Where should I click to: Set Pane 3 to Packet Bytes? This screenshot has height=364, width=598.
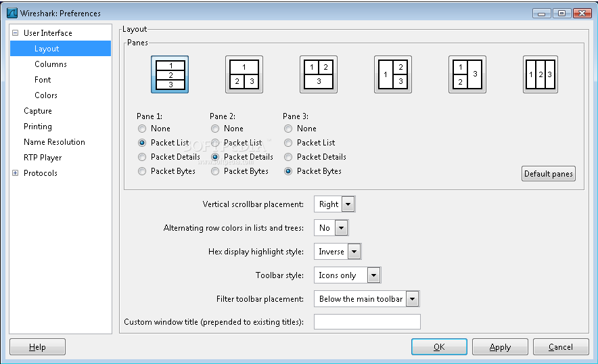tap(288, 171)
